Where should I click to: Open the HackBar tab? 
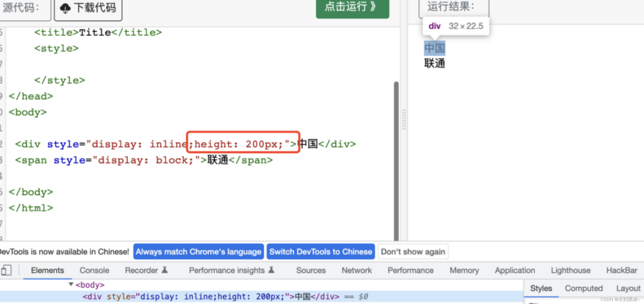[x=622, y=270]
